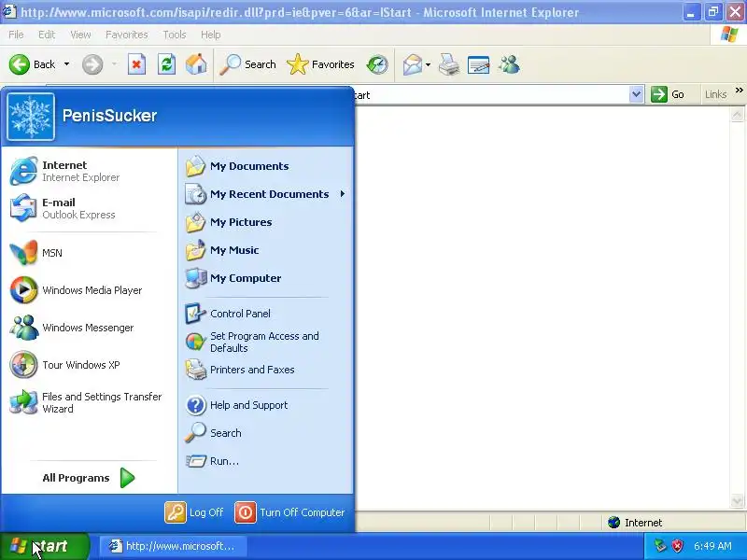
Task: Launch MSN from the Start menu
Action: click(x=89, y=253)
